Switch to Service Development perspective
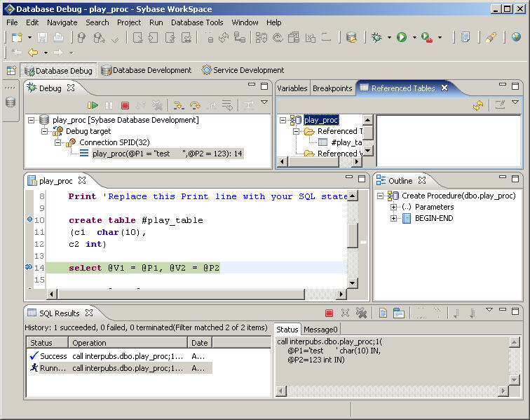The width and height of the screenshot is (530, 420). (243, 70)
